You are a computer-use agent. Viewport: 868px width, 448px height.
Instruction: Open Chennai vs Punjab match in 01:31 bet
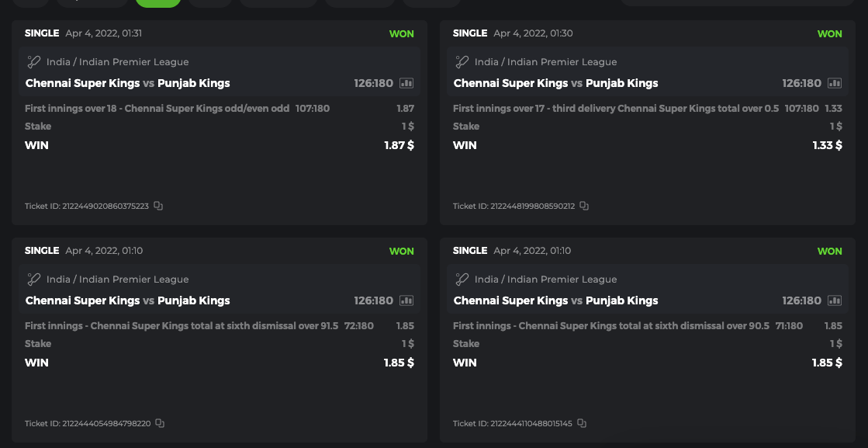[128, 83]
